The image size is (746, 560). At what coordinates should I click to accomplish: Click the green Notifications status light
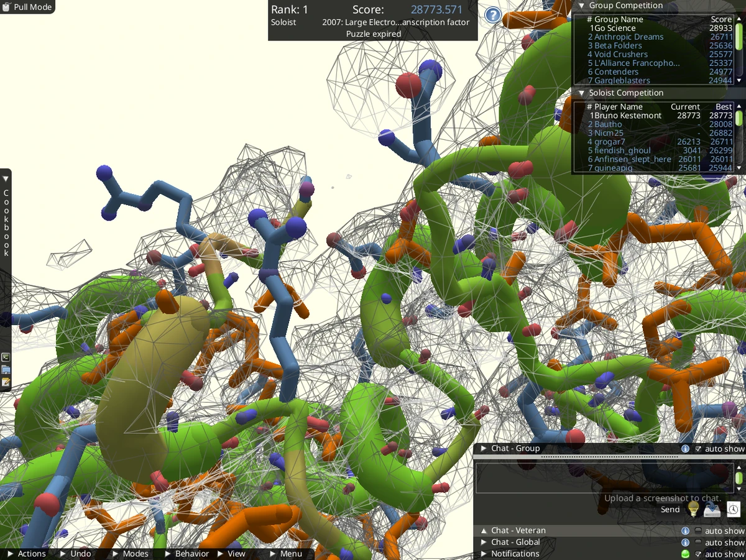[x=685, y=554]
